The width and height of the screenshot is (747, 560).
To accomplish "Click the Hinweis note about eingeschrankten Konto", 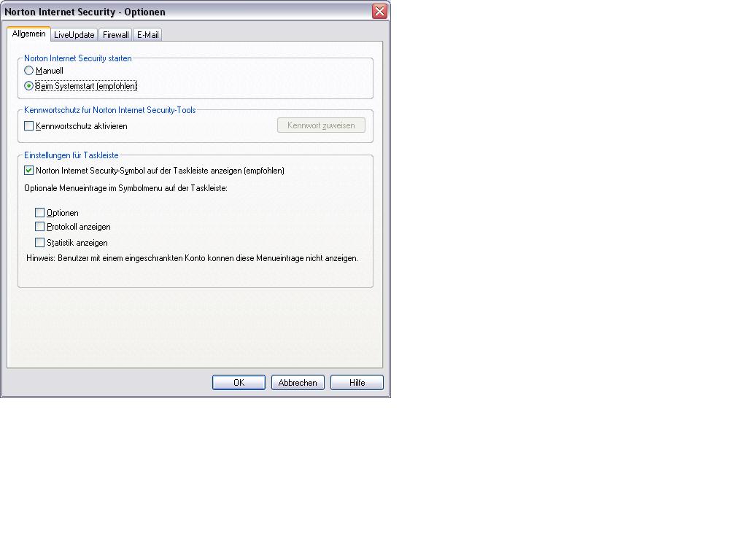I will click(x=192, y=258).
